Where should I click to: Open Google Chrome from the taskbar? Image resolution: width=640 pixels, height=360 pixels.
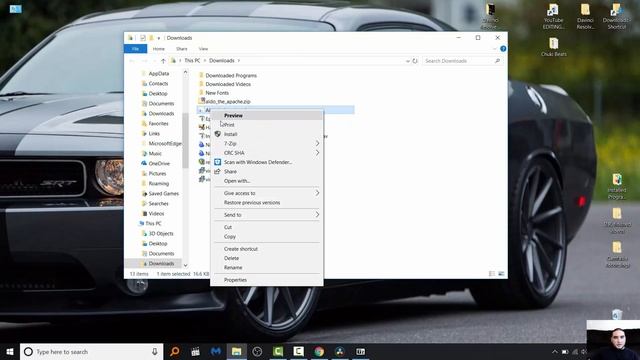pyautogui.click(x=319, y=351)
